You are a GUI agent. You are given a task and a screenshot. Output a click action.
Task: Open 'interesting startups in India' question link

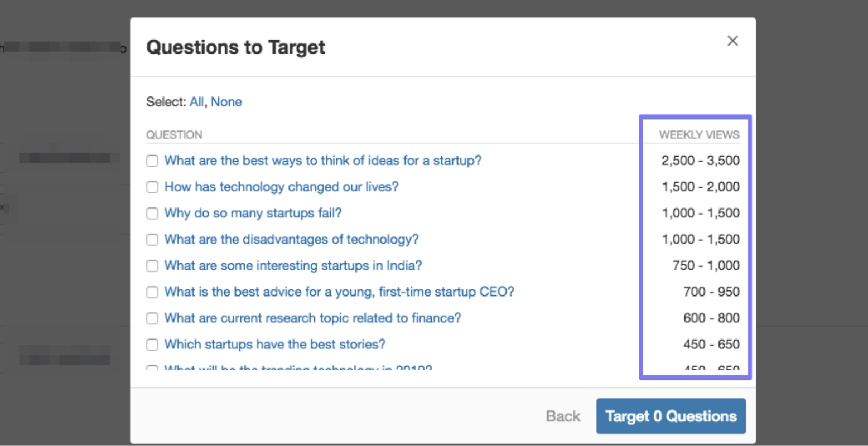click(293, 265)
